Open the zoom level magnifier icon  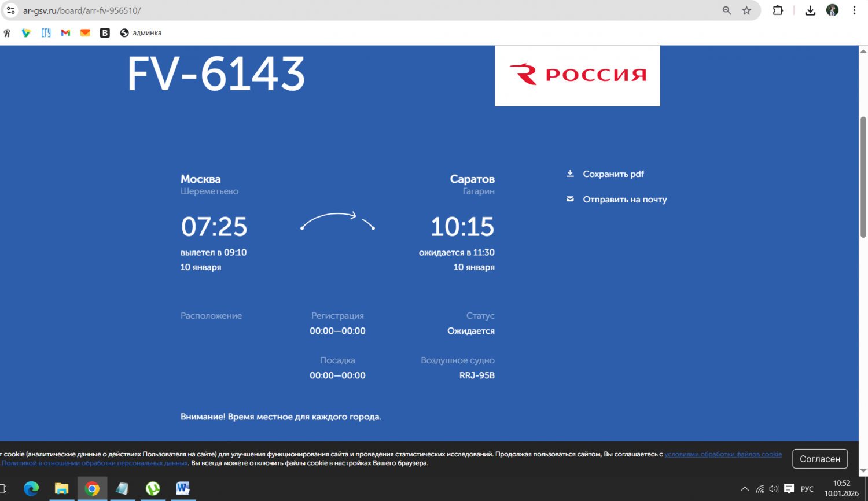coord(727,10)
